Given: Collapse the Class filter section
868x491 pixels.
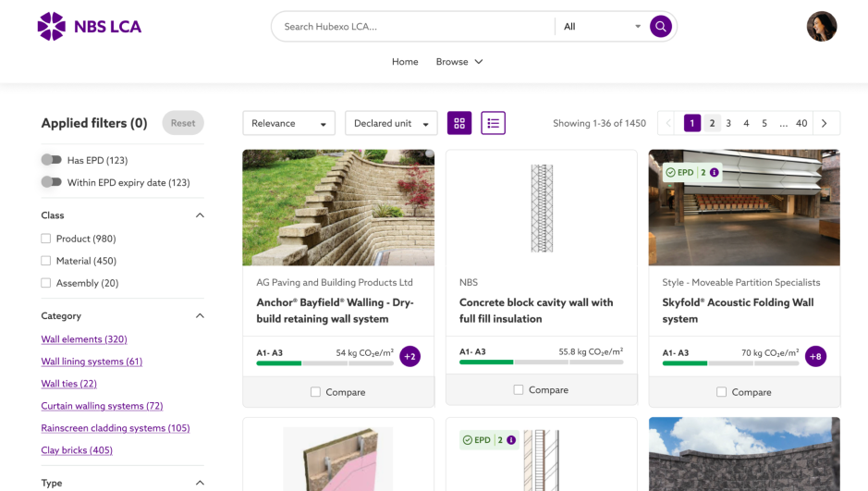Looking at the screenshot, I should pos(200,215).
